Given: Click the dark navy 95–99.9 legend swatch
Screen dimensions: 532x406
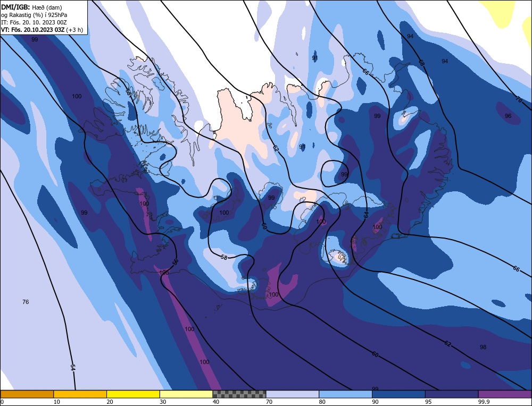Looking at the screenshot, I should coord(452,394).
